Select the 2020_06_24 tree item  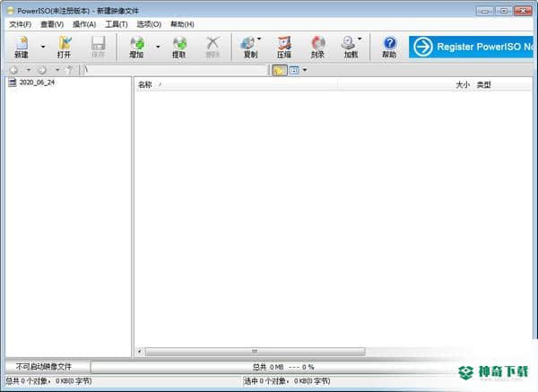(x=31, y=83)
